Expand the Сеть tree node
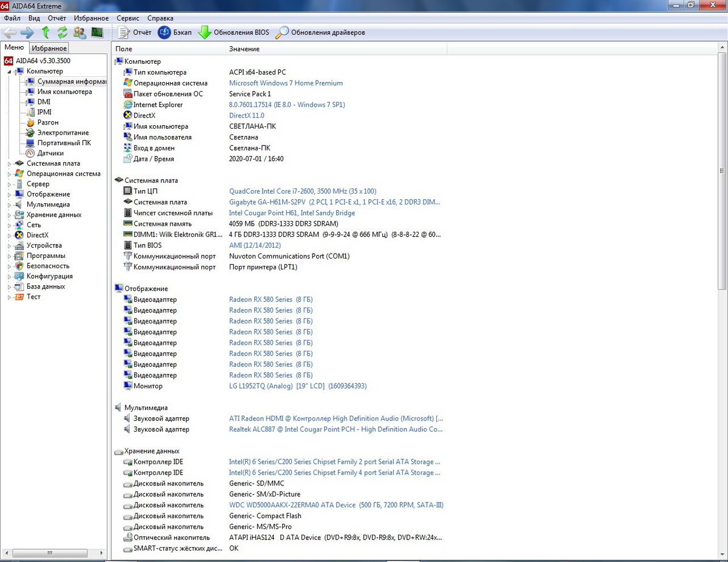 [10, 225]
